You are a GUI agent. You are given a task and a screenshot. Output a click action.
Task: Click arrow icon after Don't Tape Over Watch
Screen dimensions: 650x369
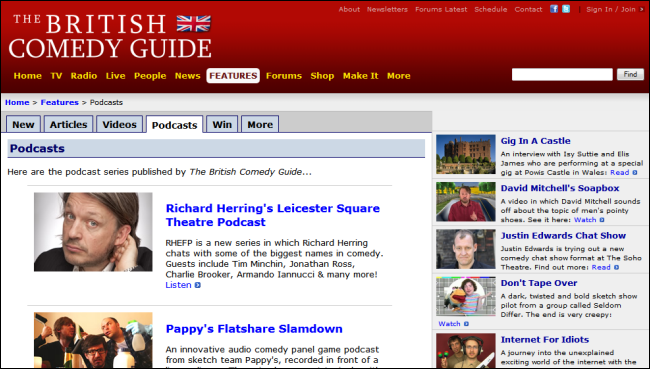(x=466, y=324)
